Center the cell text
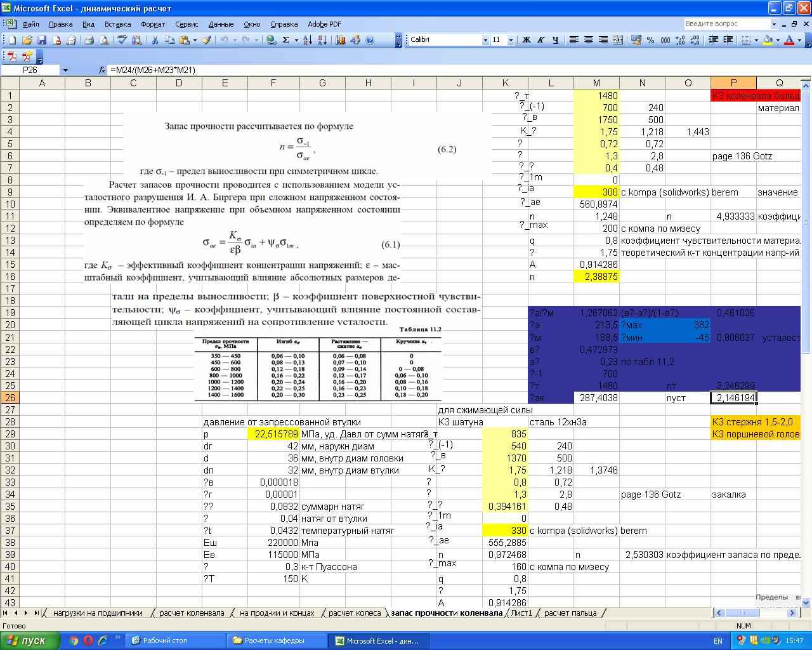The image size is (812, 650). (589, 39)
